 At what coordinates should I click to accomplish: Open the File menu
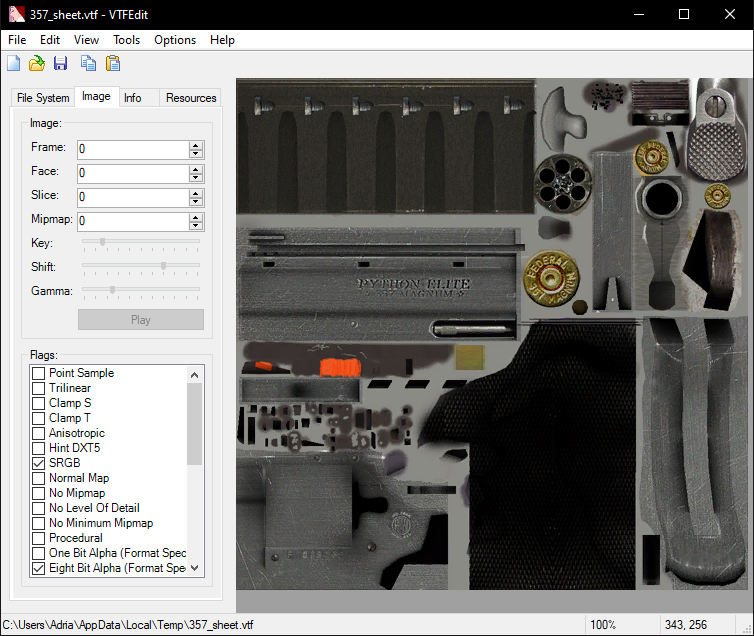point(17,40)
